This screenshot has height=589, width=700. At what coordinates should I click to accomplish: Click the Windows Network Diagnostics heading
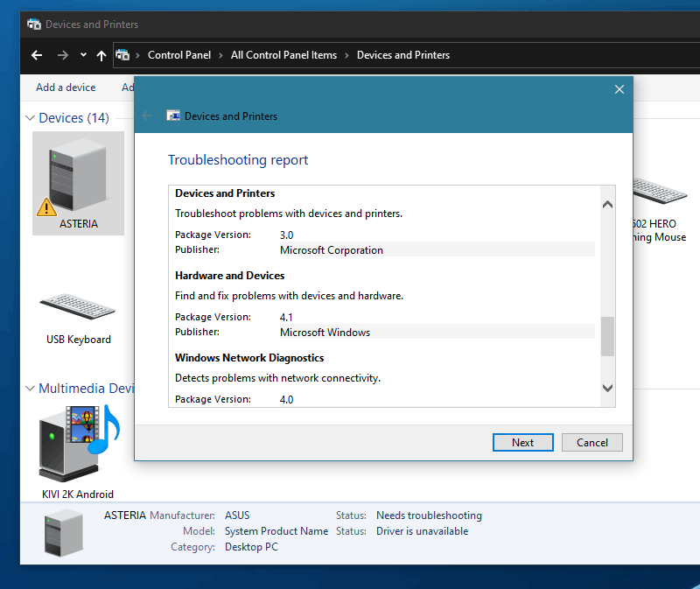coord(249,358)
